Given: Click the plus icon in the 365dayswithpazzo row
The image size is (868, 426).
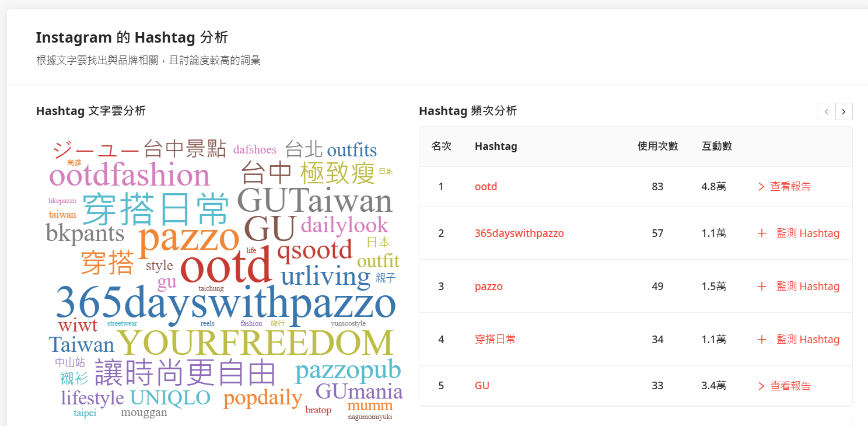Looking at the screenshot, I should click(x=761, y=233).
